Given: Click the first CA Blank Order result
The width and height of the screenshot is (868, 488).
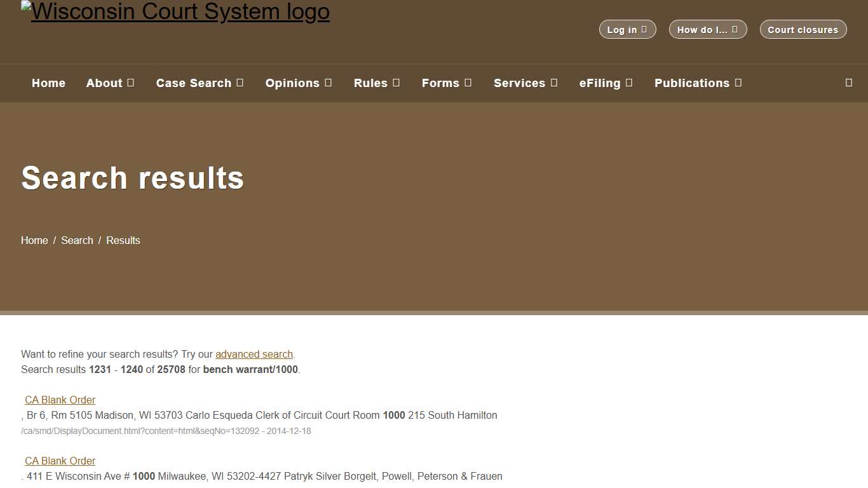Looking at the screenshot, I should 60,400.
